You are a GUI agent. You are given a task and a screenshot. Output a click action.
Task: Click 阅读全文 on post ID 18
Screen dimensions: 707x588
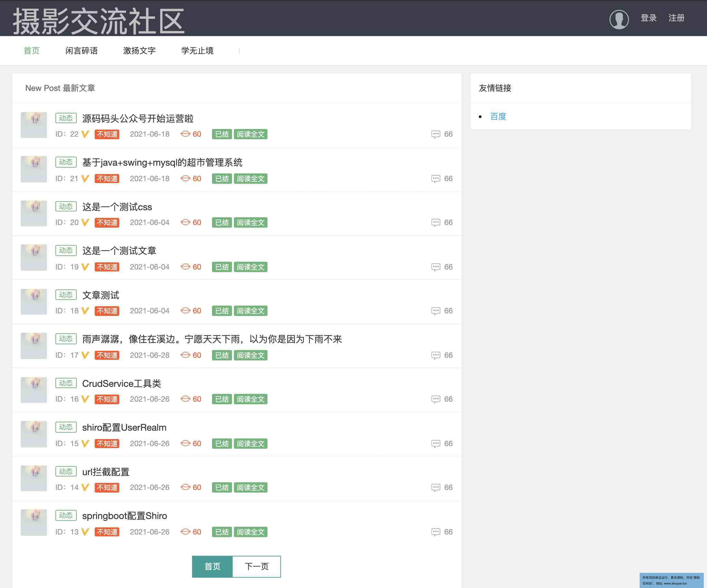tap(250, 310)
